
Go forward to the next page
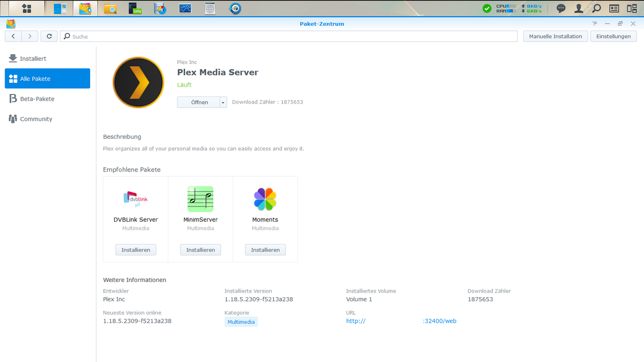click(30, 36)
